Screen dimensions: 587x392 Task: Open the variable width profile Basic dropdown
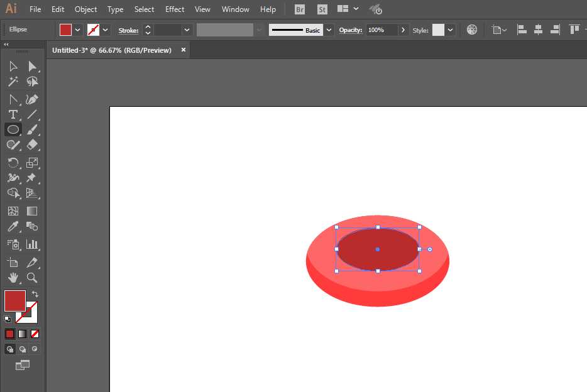point(329,30)
